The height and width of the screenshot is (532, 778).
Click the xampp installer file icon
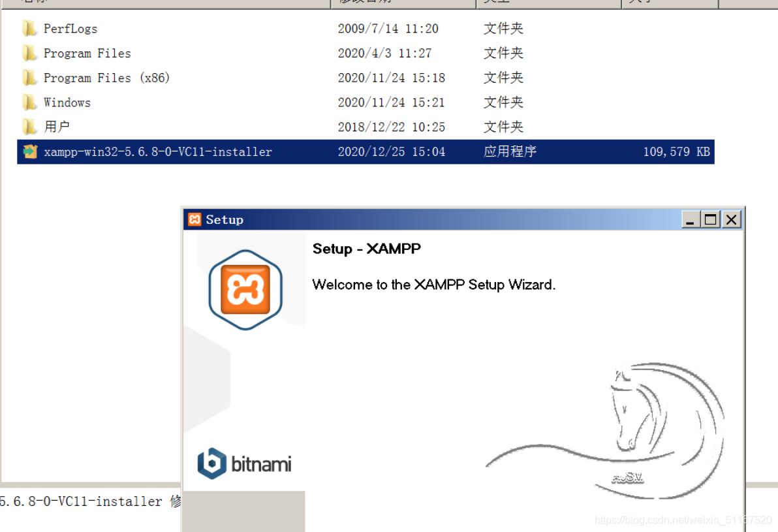pos(30,151)
